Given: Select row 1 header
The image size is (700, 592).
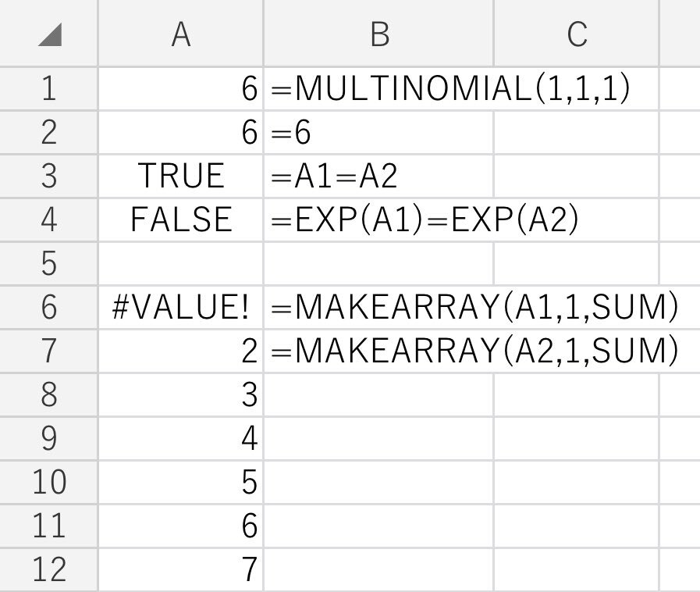Looking at the screenshot, I should pos(48,89).
